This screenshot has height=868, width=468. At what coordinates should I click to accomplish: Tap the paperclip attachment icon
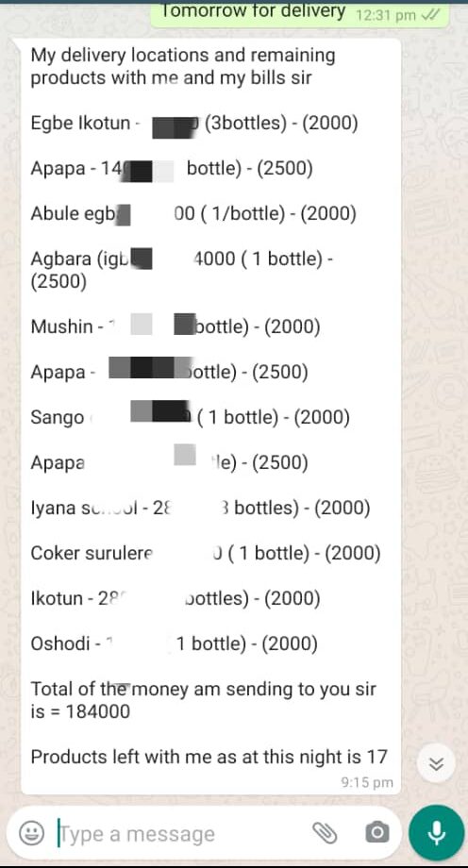point(326,832)
